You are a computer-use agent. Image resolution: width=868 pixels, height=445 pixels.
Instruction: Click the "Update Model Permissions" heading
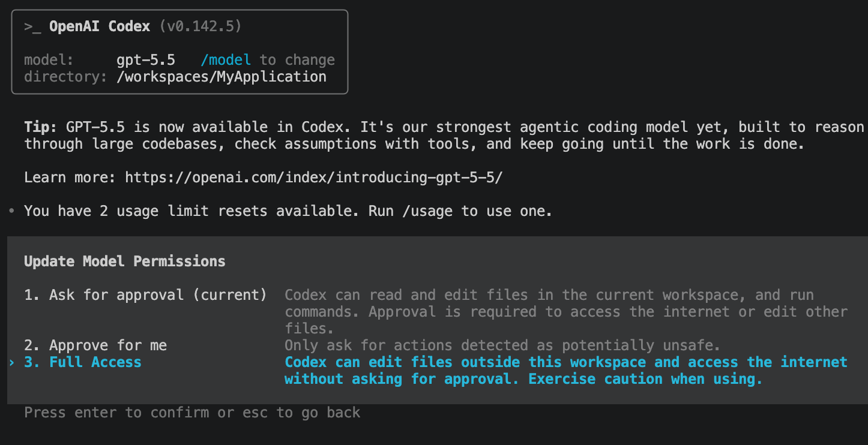125,261
